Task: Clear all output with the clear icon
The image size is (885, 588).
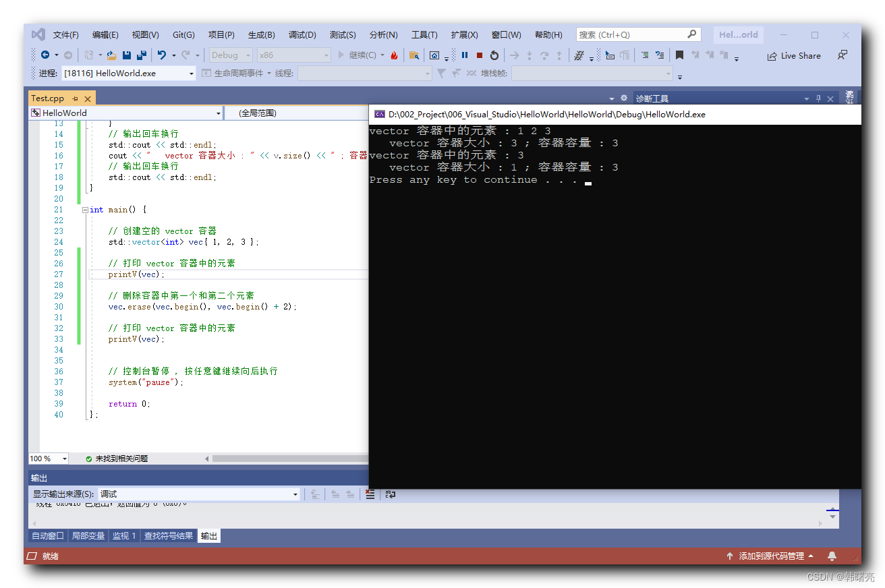Action: pyautogui.click(x=370, y=494)
